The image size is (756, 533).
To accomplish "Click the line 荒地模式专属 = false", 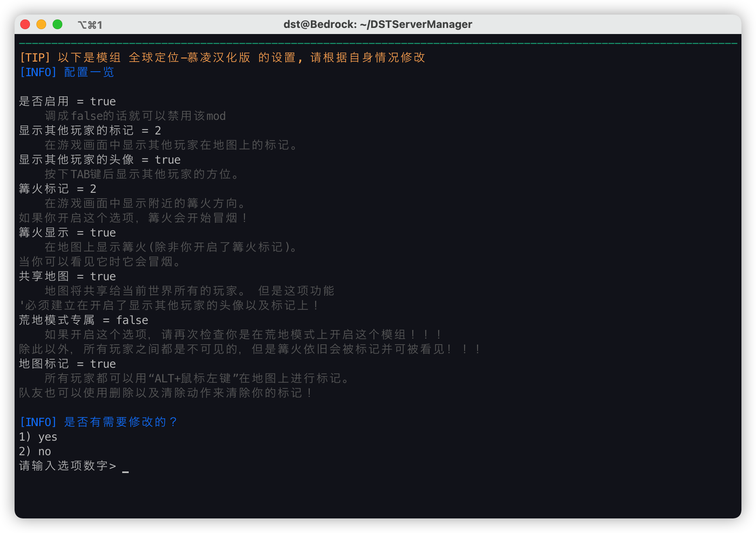I will tap(84, 320).
